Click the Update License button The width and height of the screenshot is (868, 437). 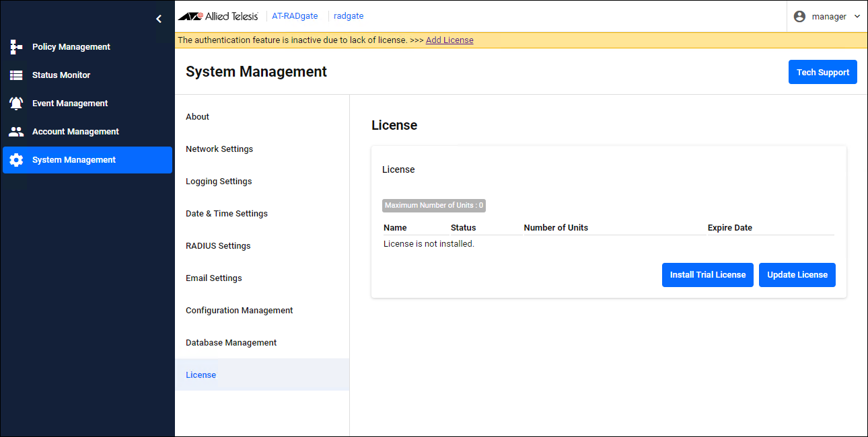(797, 275)
